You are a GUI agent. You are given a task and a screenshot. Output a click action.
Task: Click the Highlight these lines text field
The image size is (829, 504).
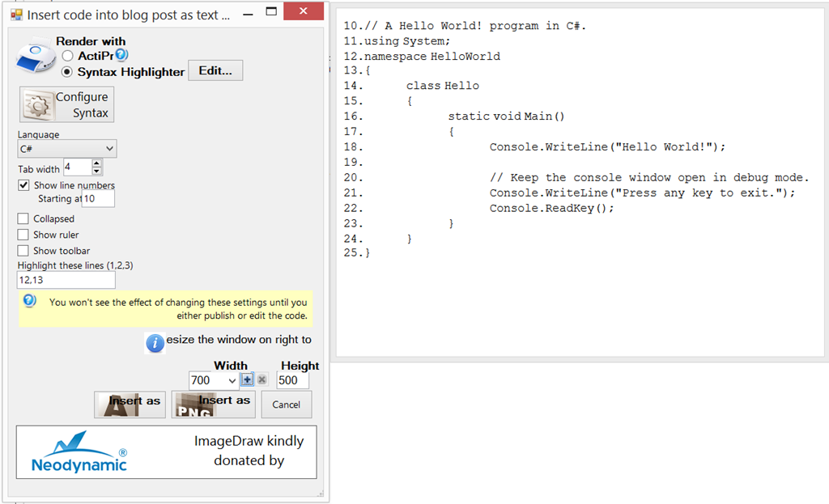[x=66, y=280]
